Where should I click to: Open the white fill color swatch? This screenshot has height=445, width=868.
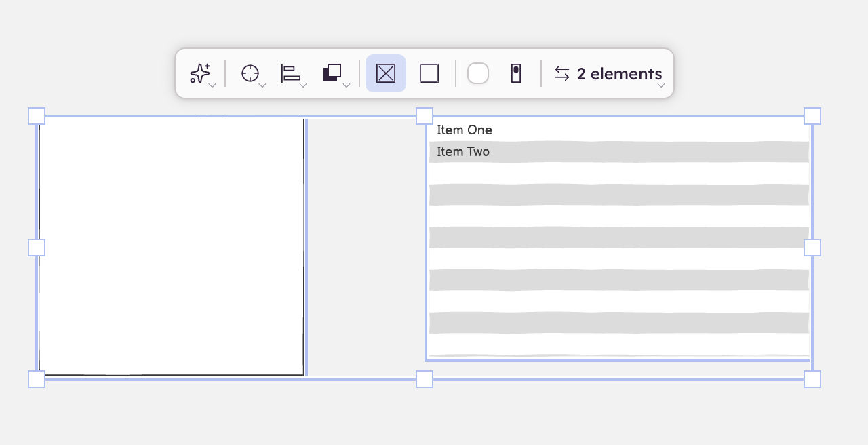[478, 73]
